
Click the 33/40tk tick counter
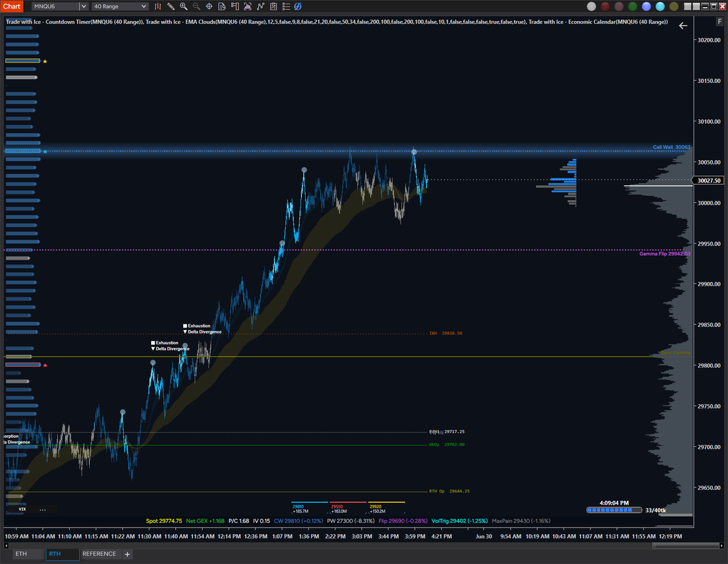pyautogui.click(x=656, y=511)
